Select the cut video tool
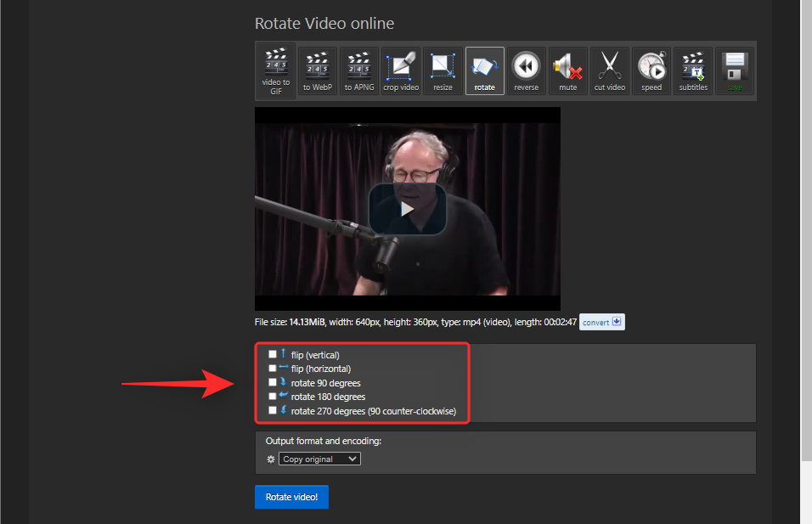812x524 pixels. tap(610, 71)
